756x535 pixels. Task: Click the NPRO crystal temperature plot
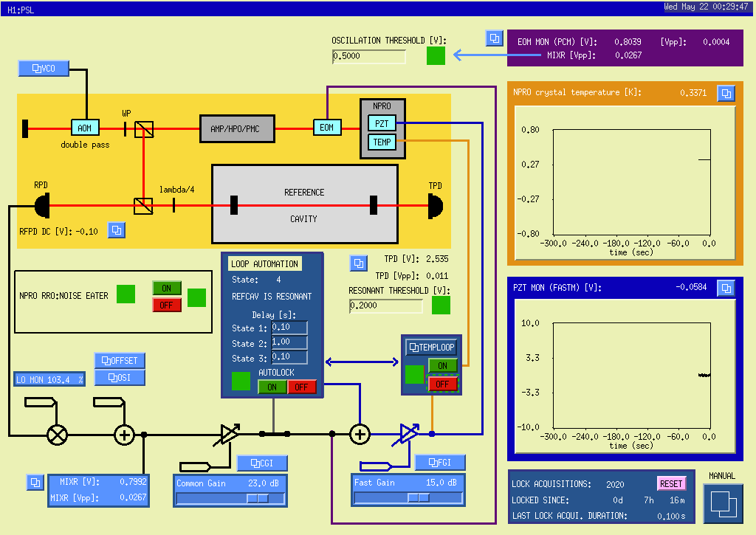[625, 183]
